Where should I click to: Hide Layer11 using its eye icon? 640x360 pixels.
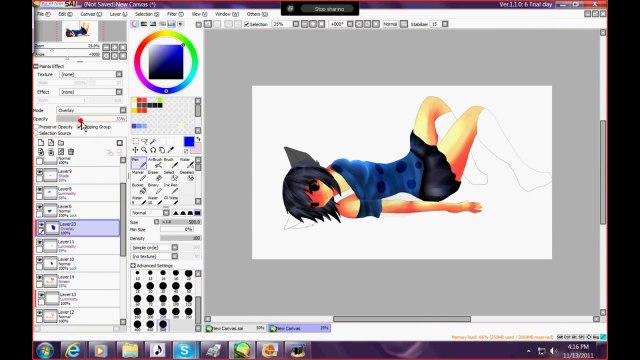tap(40, 242)
